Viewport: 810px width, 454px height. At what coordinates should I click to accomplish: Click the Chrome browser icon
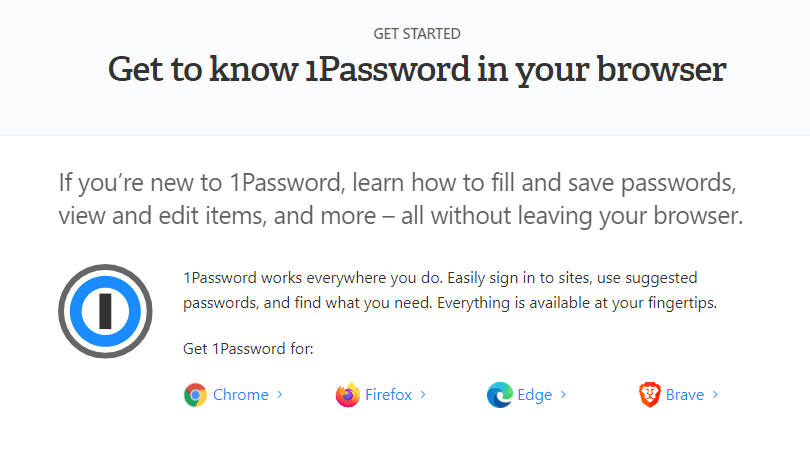(195, 395)
